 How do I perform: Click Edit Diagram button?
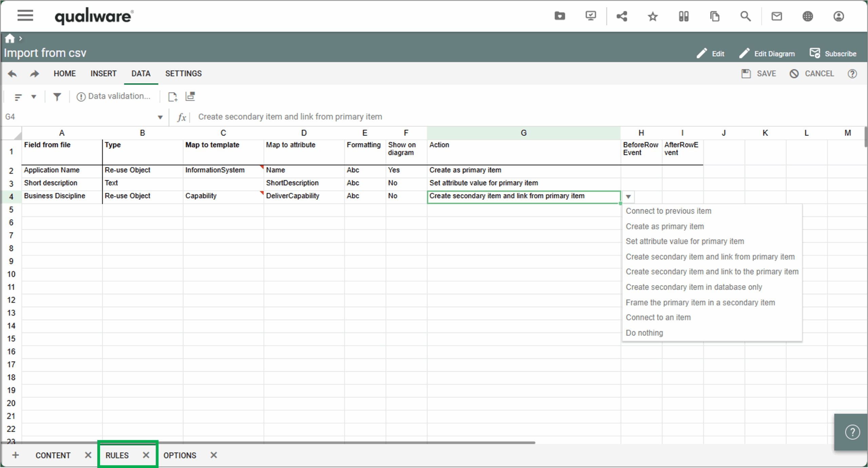[x=767, y=54]
